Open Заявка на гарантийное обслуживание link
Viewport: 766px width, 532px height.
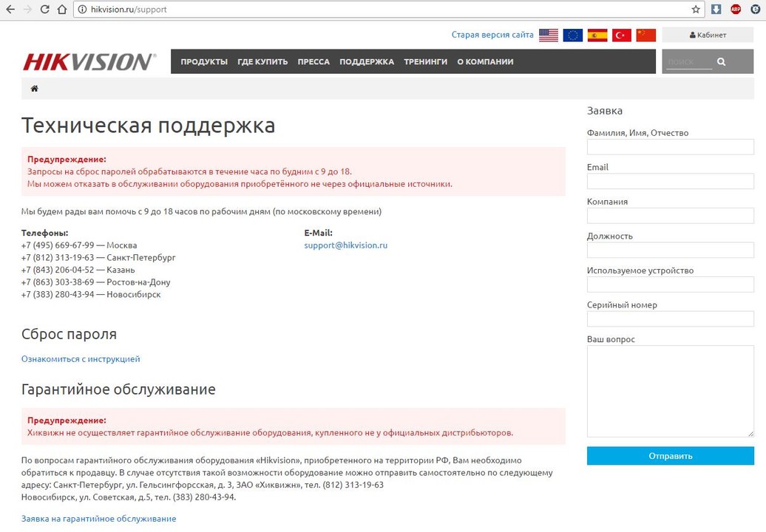[x=98, y=519]
